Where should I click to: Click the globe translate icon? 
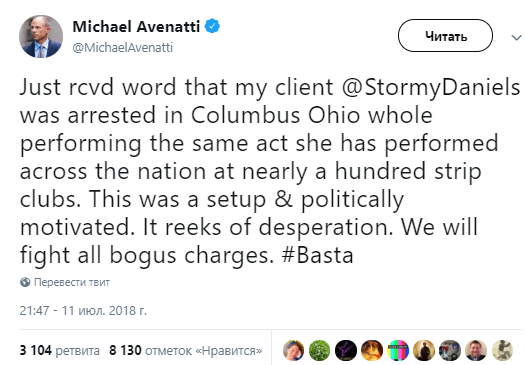point(25,282)
